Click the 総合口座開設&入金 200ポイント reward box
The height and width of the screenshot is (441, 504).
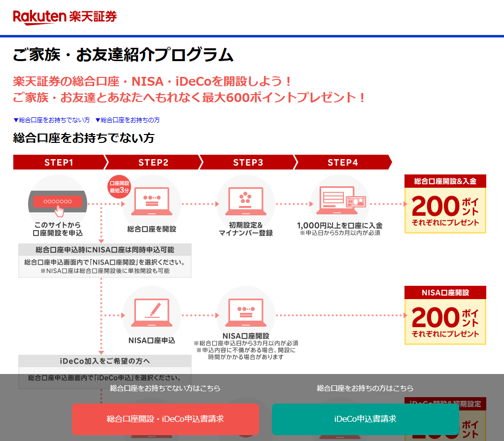pos(445,204)
